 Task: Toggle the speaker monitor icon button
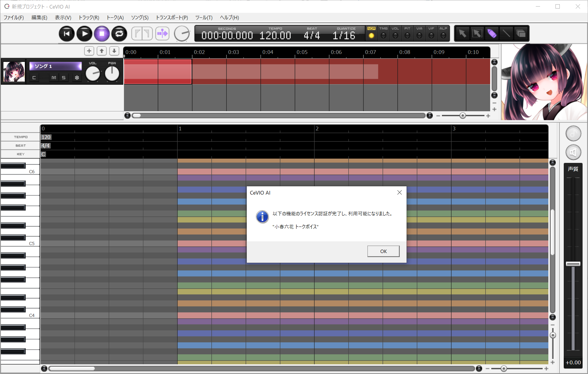[x=573, y=152]
